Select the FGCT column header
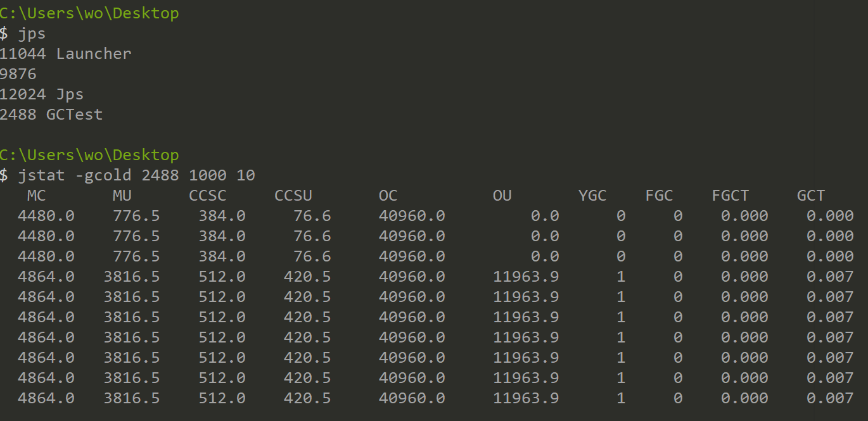Screen dimensions: 868x421 pos(730,196)
